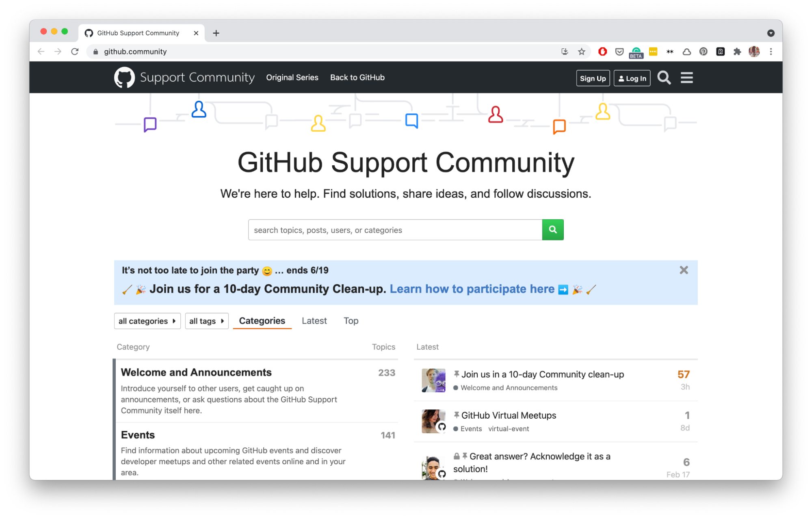Click the 'Sign Up' button
Screen dimensions: 812x519
592,77
